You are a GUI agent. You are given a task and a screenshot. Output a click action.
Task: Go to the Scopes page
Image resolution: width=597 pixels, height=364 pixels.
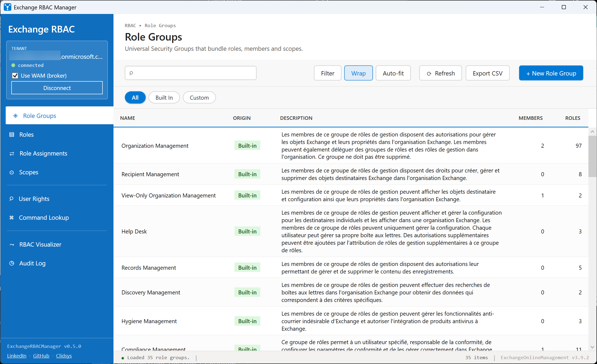point(57,172)
